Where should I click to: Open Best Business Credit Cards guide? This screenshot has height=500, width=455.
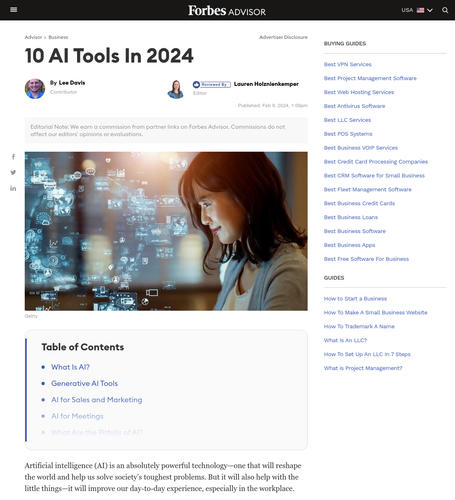coord(359,203)
